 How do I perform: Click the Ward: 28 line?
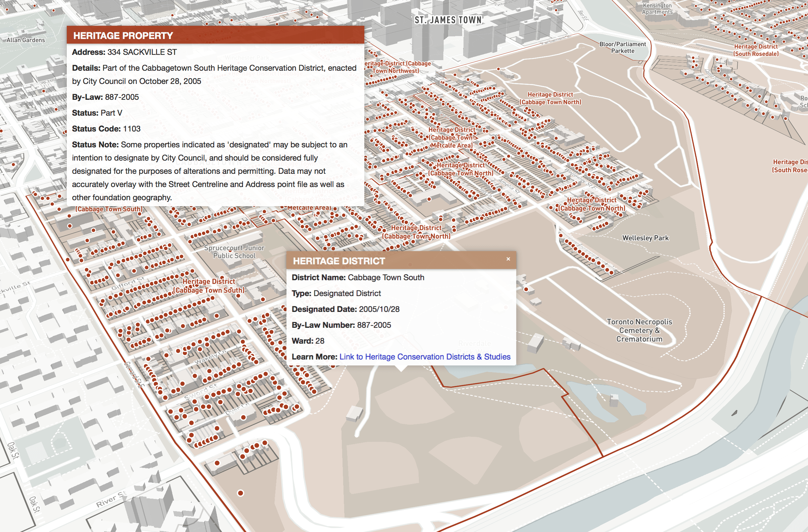308,341
